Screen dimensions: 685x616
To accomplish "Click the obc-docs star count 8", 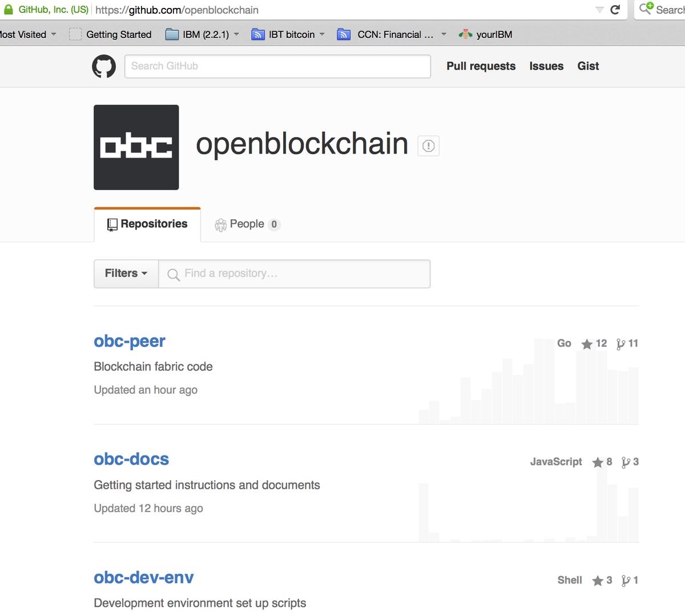I will coord(609,462).
